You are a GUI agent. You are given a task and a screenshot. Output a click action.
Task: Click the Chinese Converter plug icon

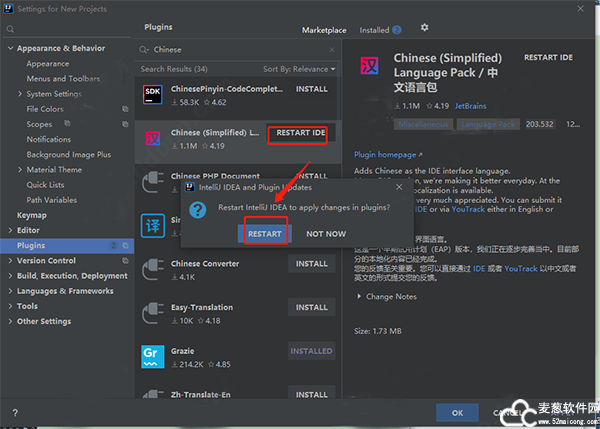point(154,269)
